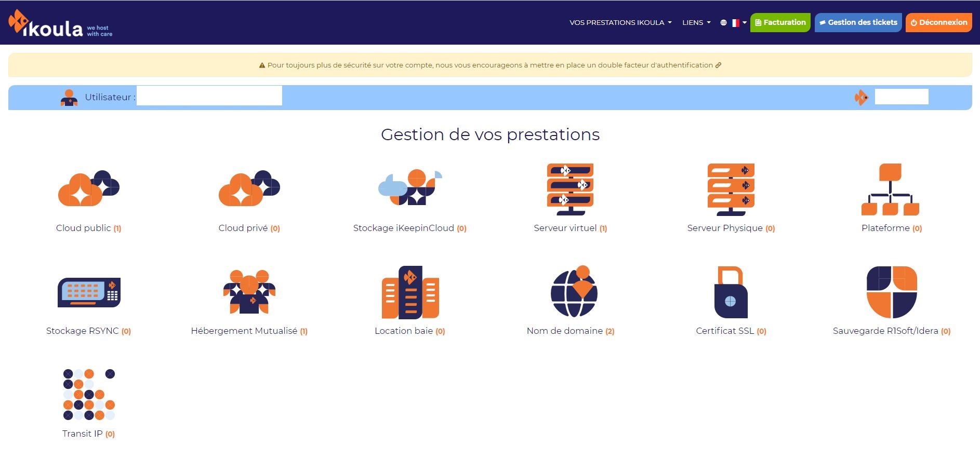Click the Déconnexion button
The width and height of the screenshot is (980, 460).
[x=938, y=22]
